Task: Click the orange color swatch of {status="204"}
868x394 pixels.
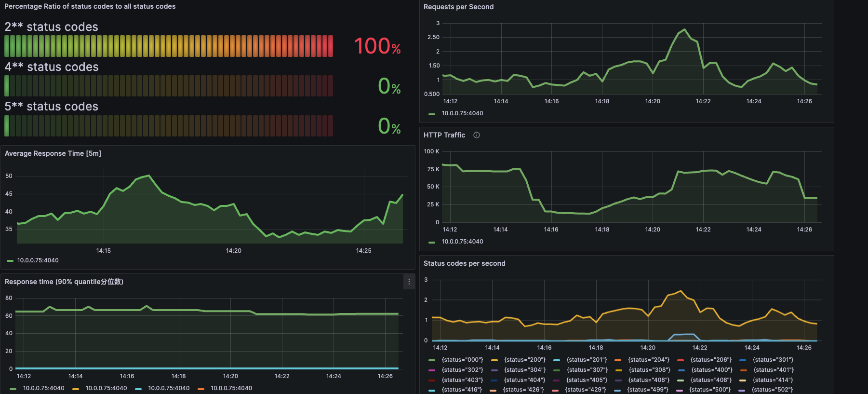Action: tap(618, 360)
